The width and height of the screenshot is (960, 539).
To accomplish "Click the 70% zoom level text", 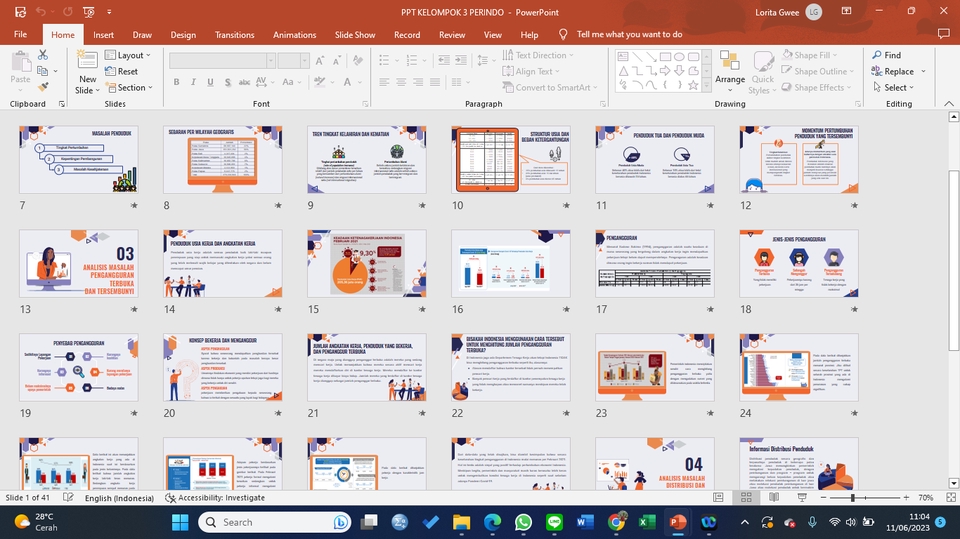I will [926, 497].
